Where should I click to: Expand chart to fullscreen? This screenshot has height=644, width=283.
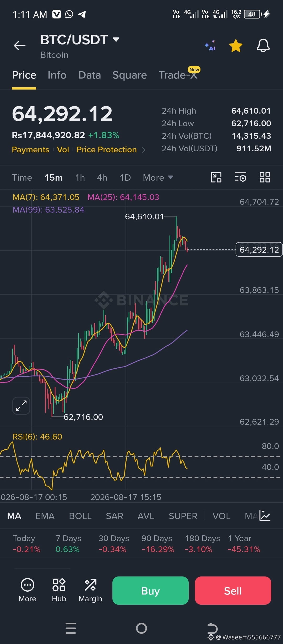(21, 406)
